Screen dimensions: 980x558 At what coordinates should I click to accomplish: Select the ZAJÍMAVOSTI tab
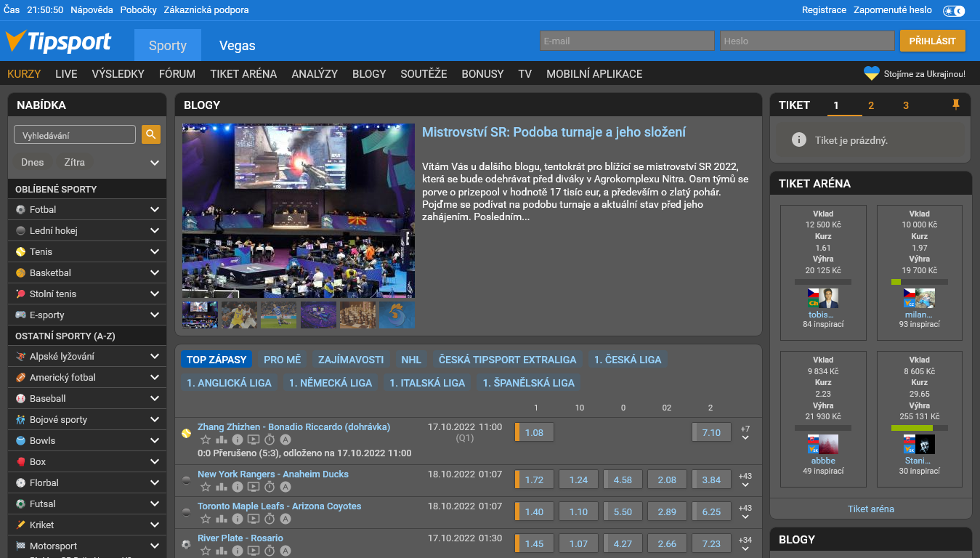[351, 359]
